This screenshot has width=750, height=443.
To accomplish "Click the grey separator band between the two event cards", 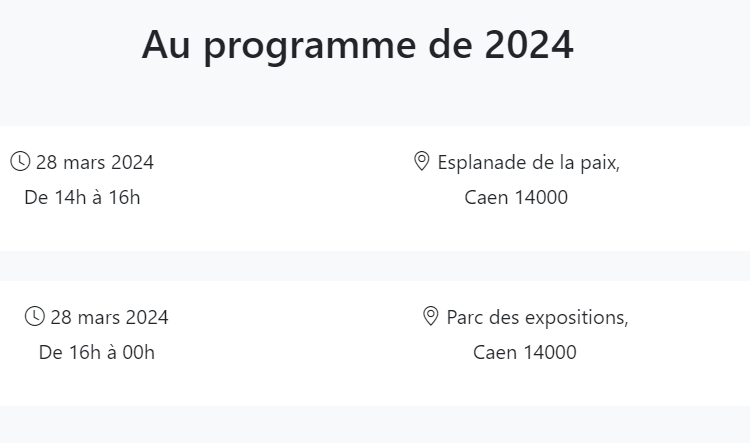I will tap(375, 266).
